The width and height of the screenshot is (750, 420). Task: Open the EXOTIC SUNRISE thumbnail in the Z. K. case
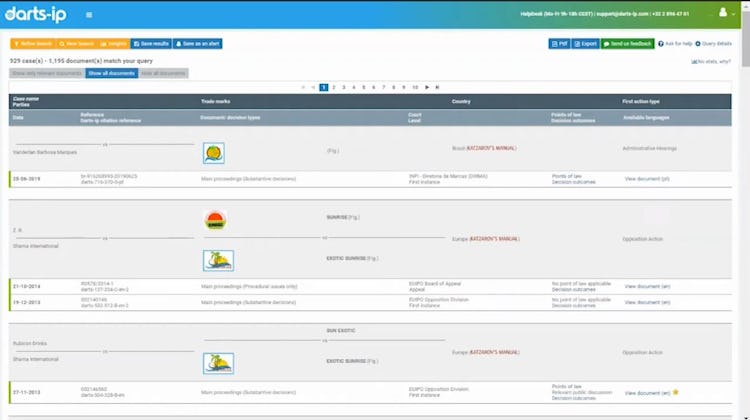(x=218, y=261)
